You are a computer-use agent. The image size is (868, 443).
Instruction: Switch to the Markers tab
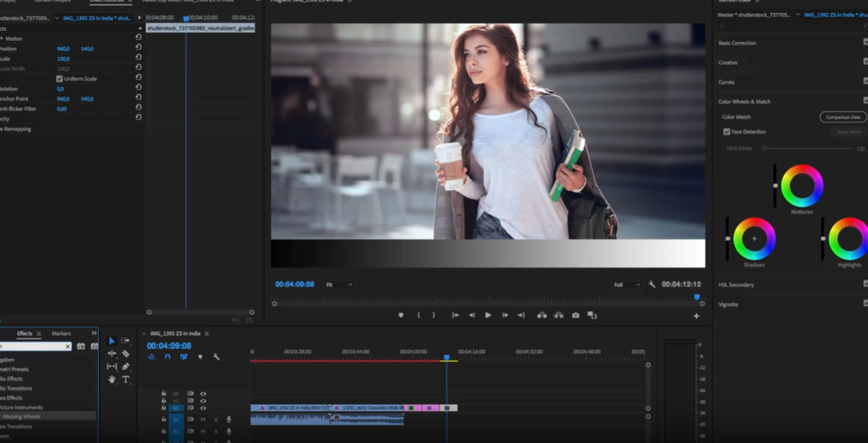[x=61, y=334]
